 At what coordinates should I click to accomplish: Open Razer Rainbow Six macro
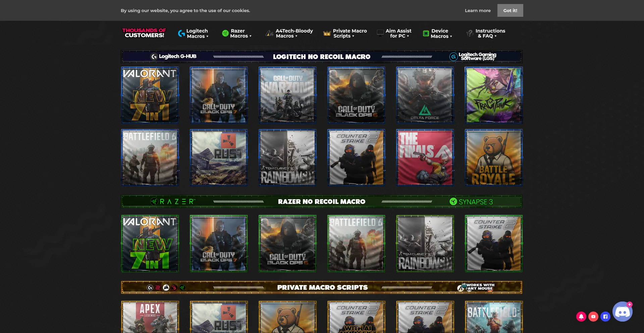[x=425, y=243]
